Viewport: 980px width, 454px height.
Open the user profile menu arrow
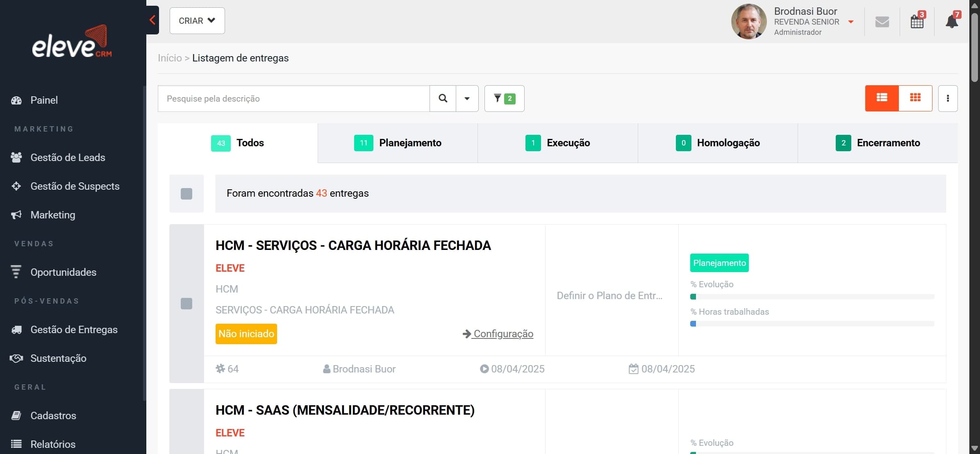click(x=851, y=22)
